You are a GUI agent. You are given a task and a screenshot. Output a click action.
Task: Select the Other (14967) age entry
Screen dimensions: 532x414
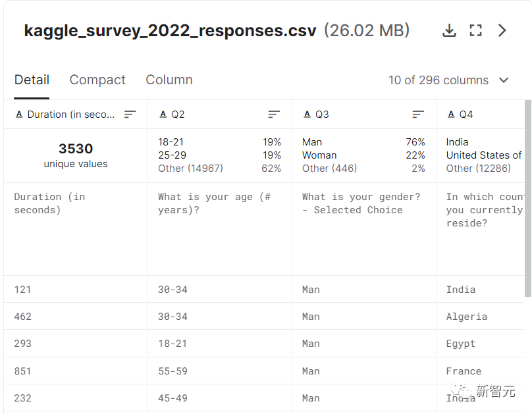(190, 168)
